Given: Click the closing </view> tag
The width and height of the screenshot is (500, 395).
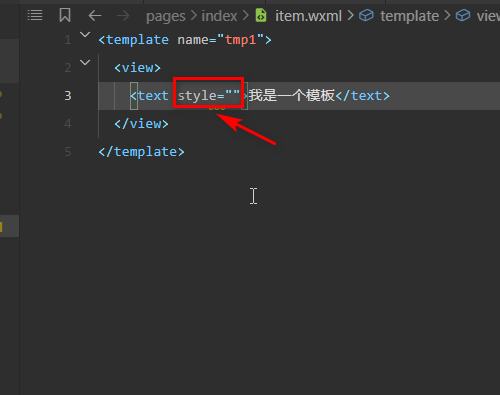Looking at the screenshot, I should point(141,124).
